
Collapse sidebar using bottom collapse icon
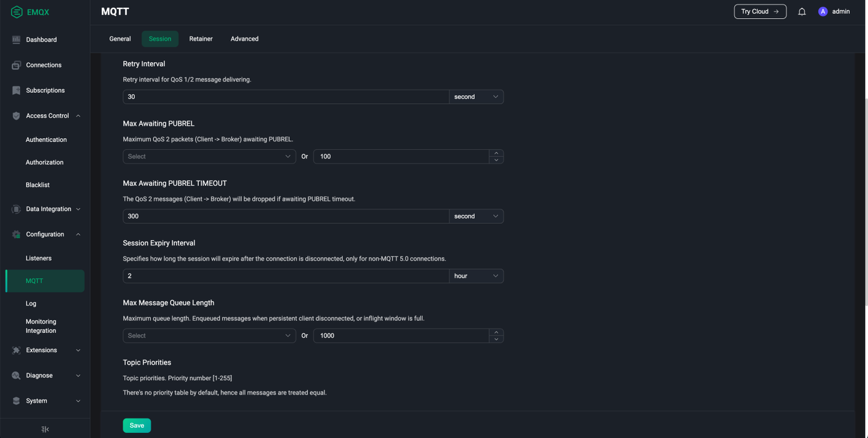tap(45, 429)
